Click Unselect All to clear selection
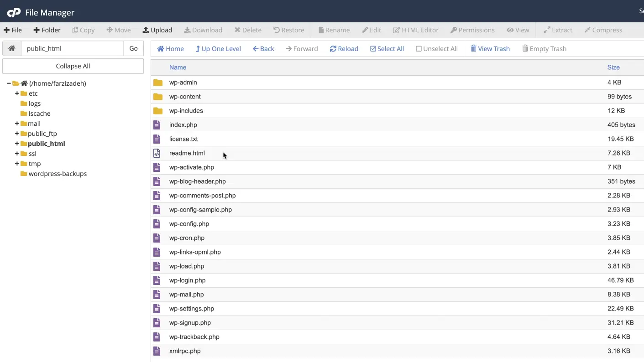 pyautogui.click(x=418, y=48)
